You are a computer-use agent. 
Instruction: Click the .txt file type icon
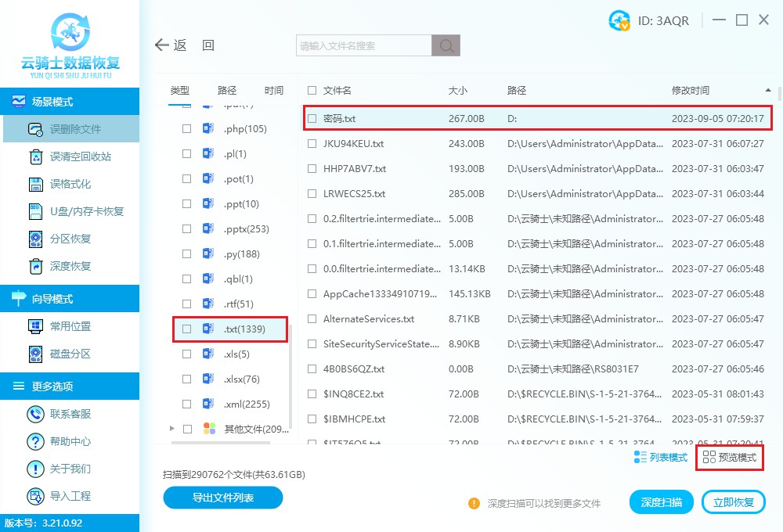(208, 329)
